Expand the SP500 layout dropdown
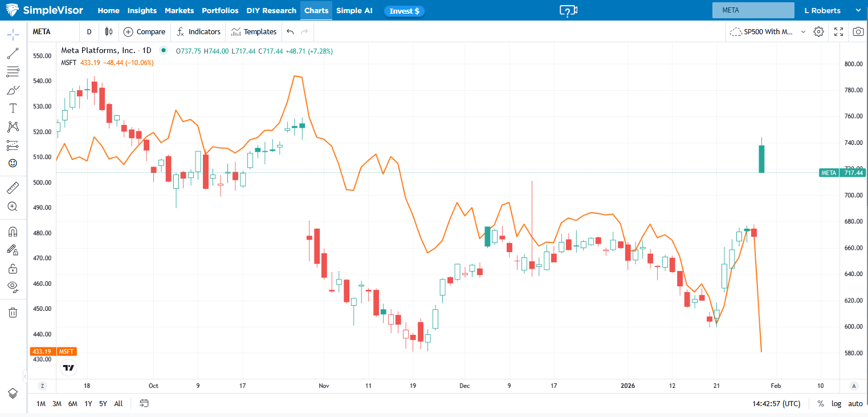The height and width of the screenshot is (417, 868). click(x=803, y=32)
